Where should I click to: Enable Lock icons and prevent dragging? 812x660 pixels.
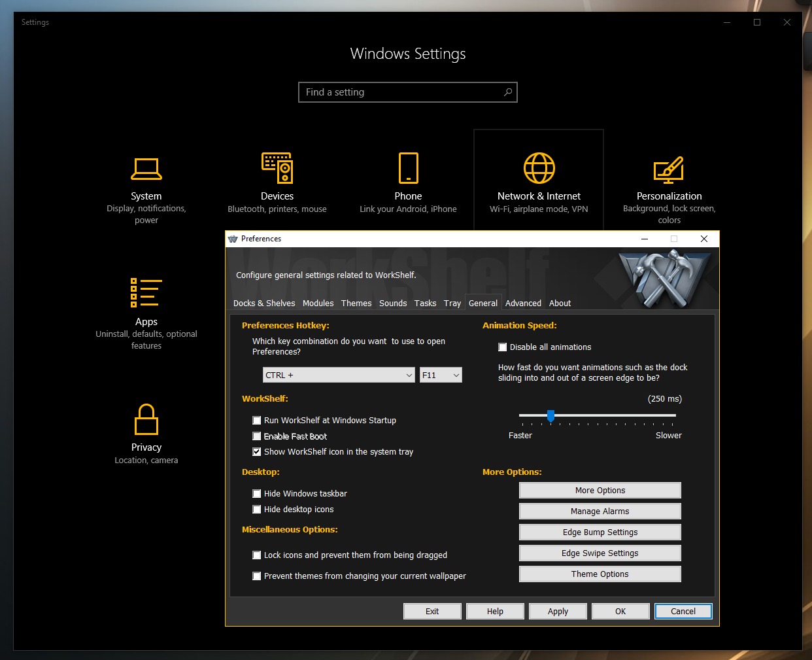257,555
